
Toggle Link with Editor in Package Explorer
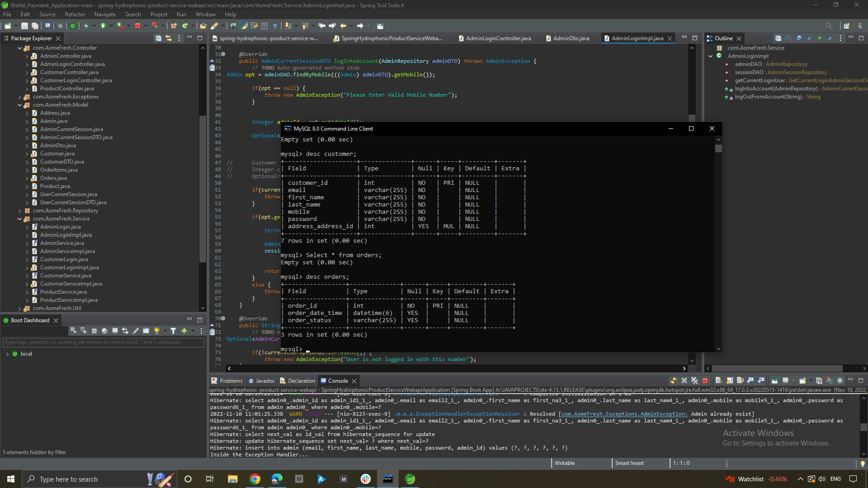click(x=168, y=38)
